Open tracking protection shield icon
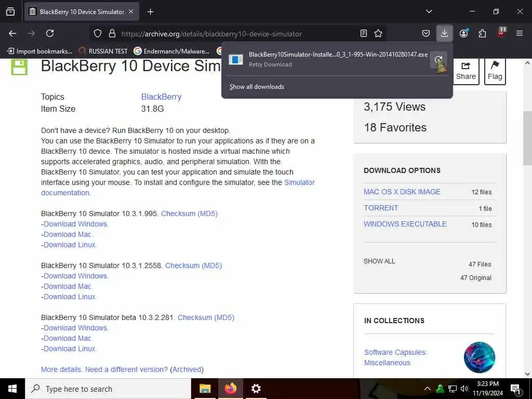The height and width of the screenshot is (399, 532). pos(98,34)
